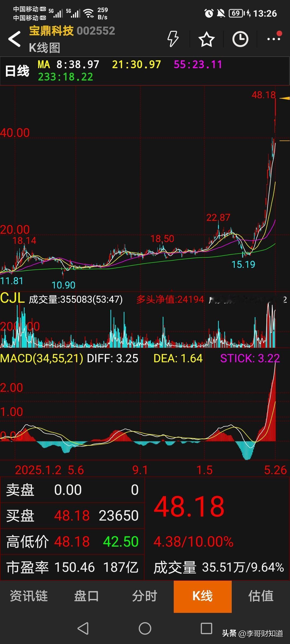Tap the Android recent apps square
Viewport: 290px width, 644px height.
pos(206,628)
